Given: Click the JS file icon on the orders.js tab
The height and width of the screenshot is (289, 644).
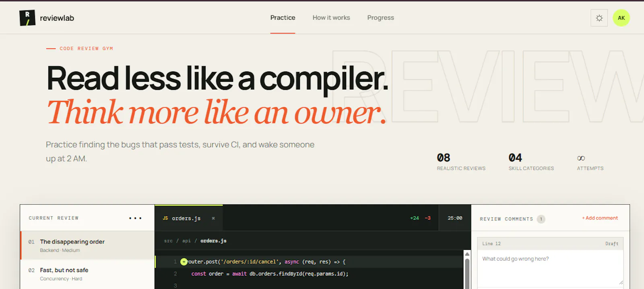Looking at the screenshot, I should click(x=165, y=218).
